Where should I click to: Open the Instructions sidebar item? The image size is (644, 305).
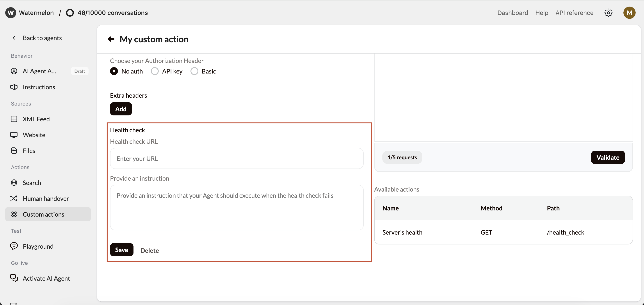pyautogui.click(x=39, y=87)
